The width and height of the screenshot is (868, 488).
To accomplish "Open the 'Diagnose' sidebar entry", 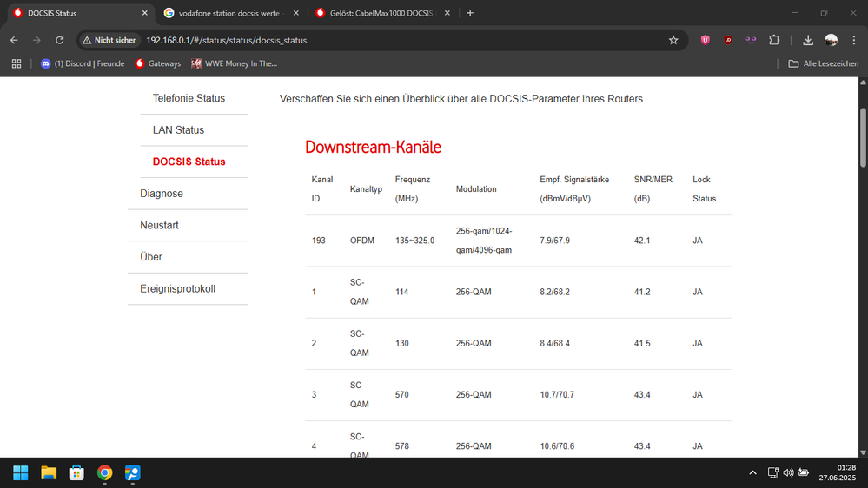I will coord(161,194).
